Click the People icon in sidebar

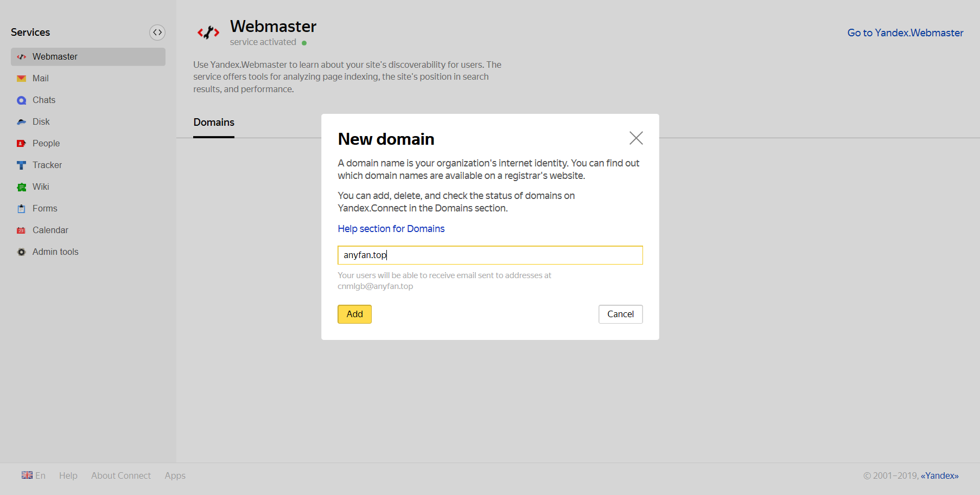(x=22, y=144)
